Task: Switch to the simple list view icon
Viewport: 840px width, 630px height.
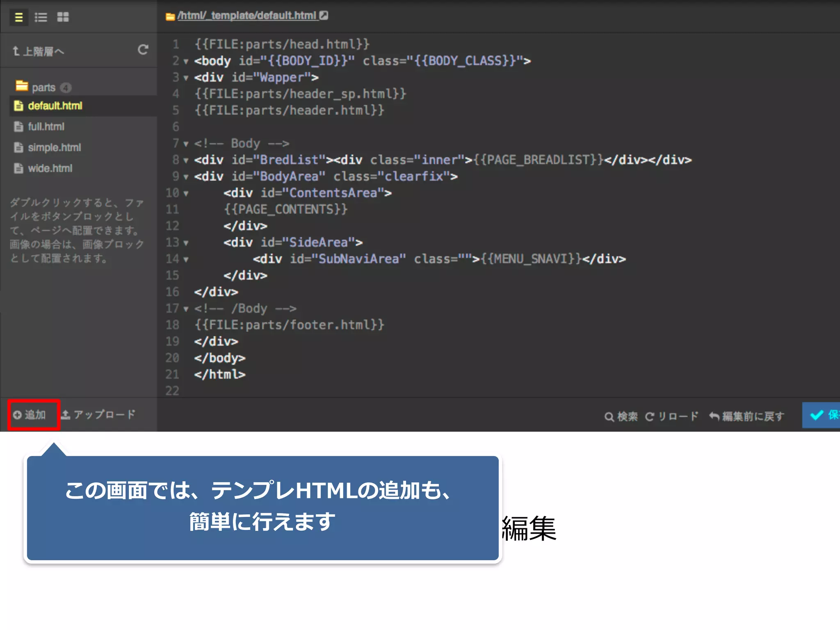Action: 18,17
